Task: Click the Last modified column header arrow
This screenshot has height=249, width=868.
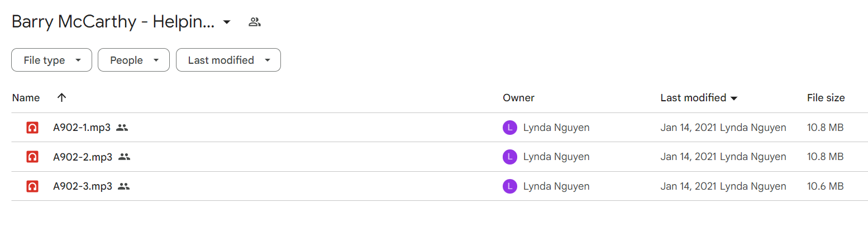Action: [x=734, y=98]
